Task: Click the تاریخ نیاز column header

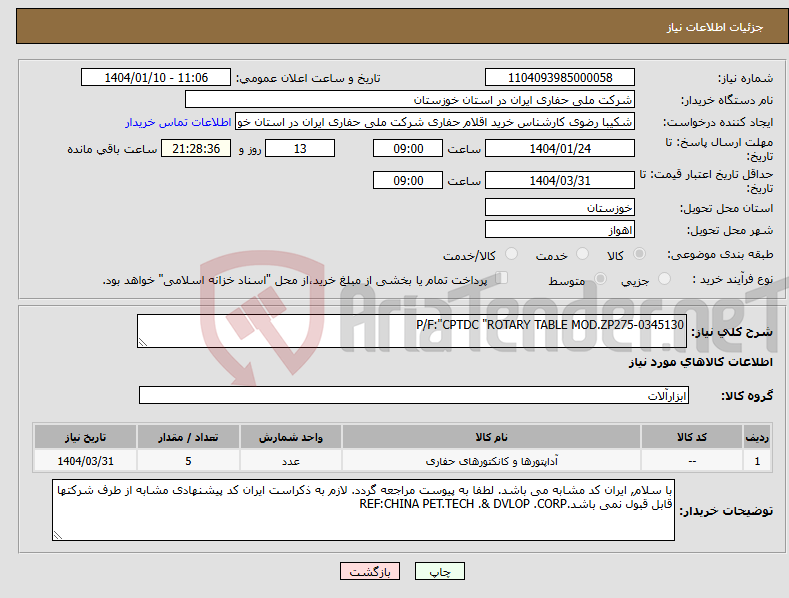Action: [86, 437]
